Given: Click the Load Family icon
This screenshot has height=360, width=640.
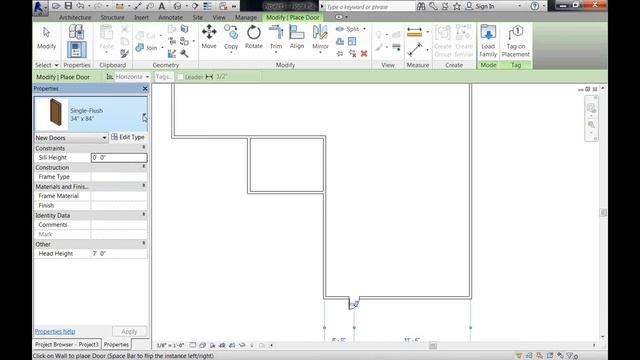Looking at the screenshot, I should click(x=488, y=41).
